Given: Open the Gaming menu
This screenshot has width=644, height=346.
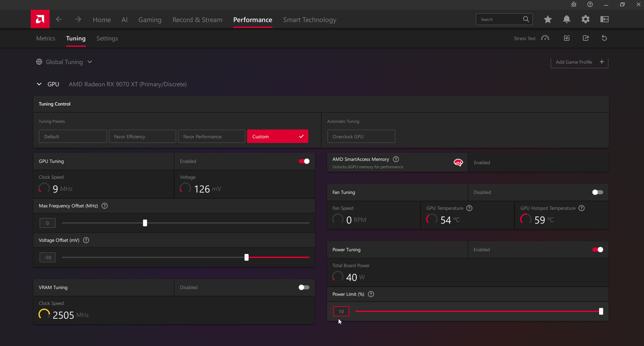Looking at the screenshot, I should point(149,20).
